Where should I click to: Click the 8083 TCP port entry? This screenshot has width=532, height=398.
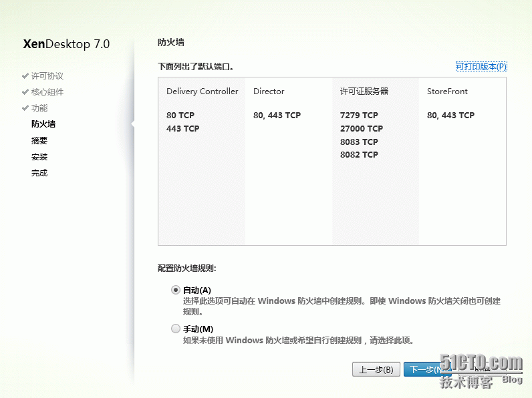359,142
